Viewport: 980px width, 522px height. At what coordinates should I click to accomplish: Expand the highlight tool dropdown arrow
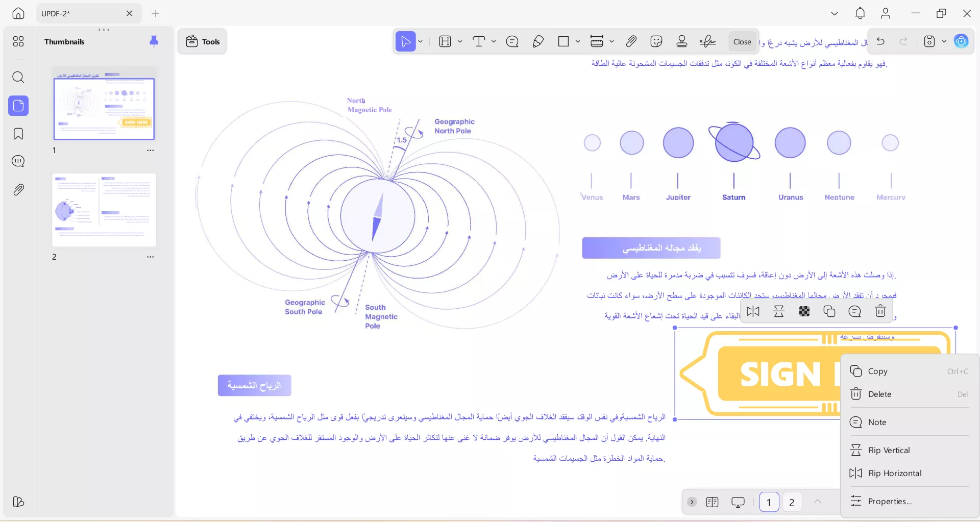pyautogui.click(x=460, y=41)
